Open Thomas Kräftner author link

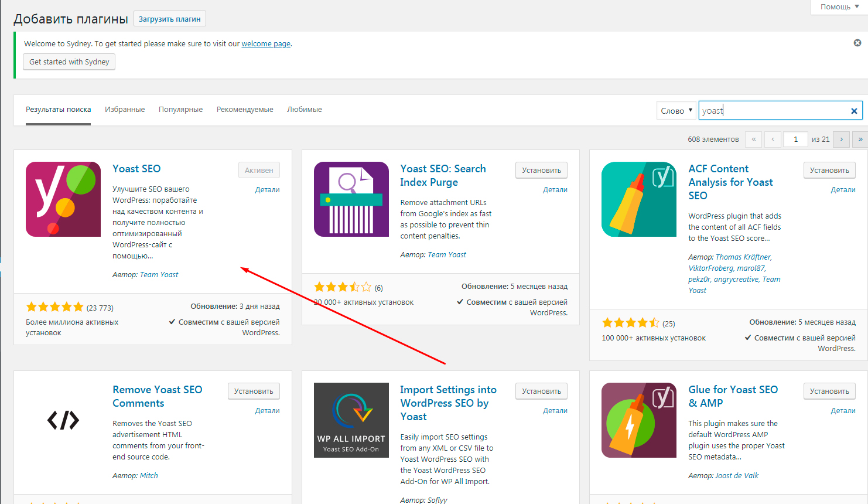pos(743,257)
